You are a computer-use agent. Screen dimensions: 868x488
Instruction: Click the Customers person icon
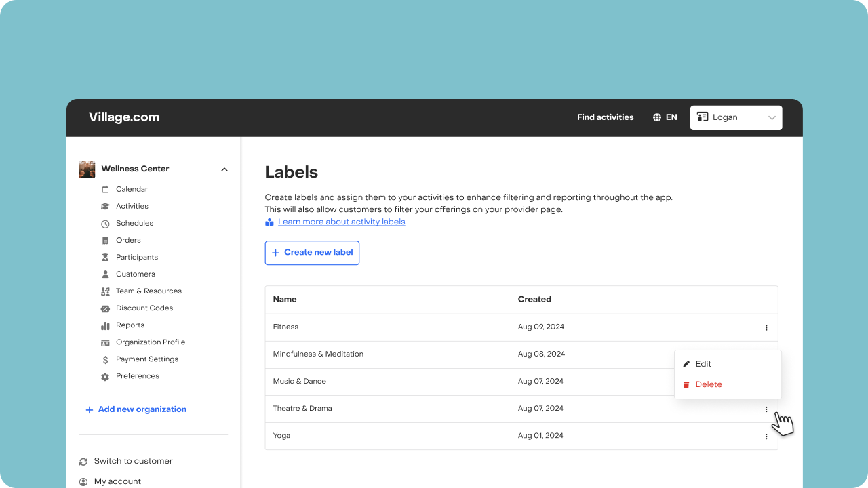pos(105,274)
